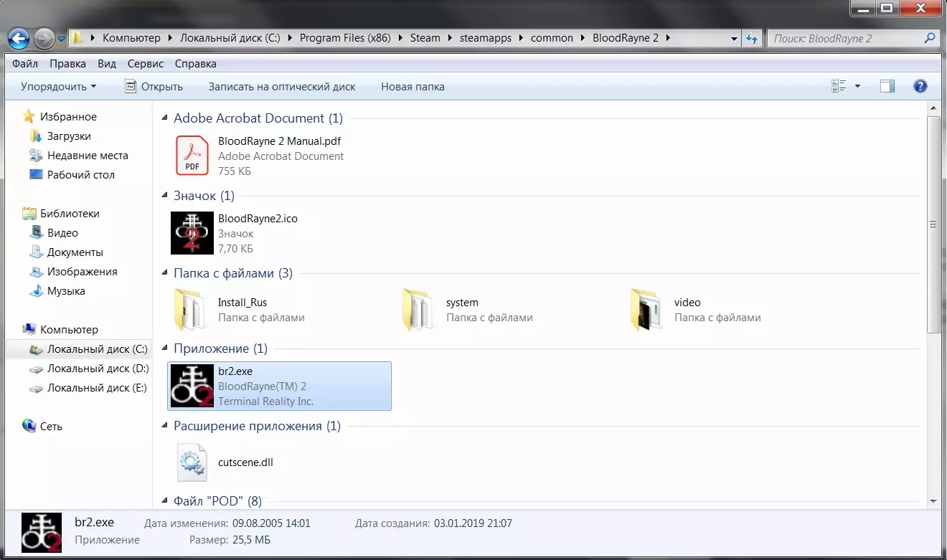Select the BloodRayne2.ico file icon
The height and width of the screenshot is (560, 947).
(x=192, y=233)
